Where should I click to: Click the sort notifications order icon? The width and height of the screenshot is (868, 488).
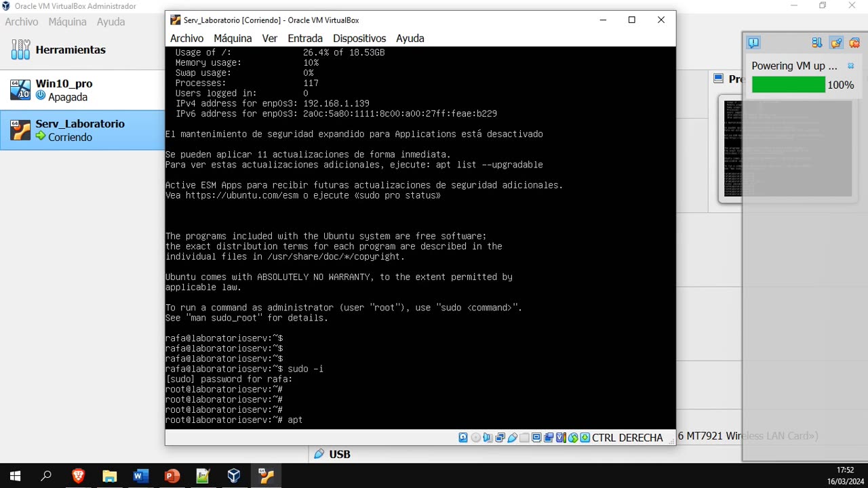click(817, 43)
